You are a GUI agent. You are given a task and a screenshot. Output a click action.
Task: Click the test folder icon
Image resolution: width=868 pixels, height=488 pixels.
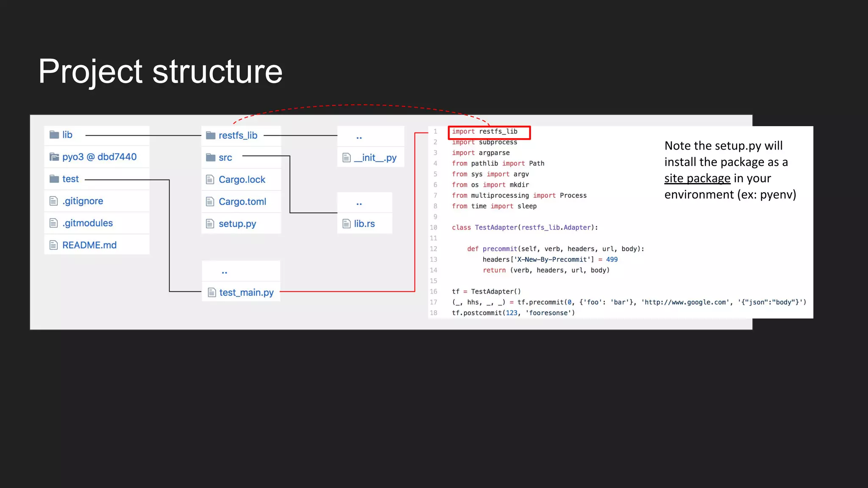[54, 179]
